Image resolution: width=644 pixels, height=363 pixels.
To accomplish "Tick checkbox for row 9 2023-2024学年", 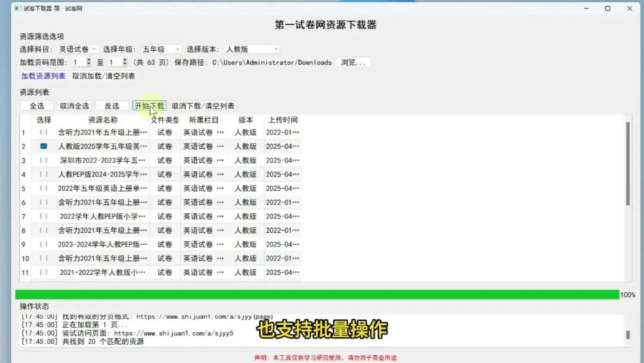I will (44, 244).
